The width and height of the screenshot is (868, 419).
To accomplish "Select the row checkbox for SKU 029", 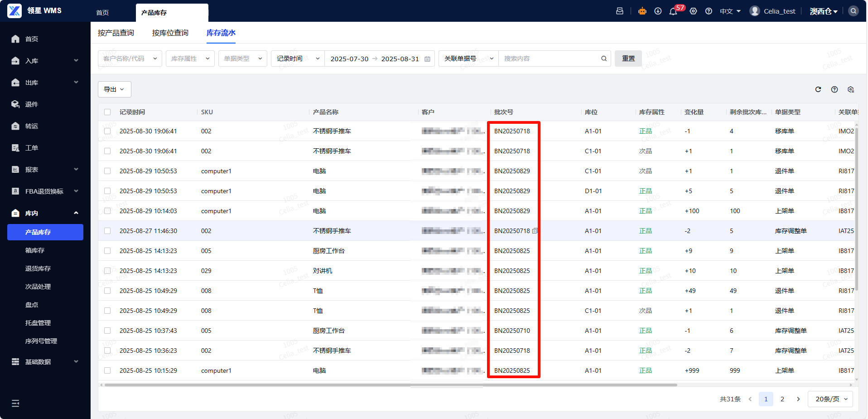I will [107, 271].
